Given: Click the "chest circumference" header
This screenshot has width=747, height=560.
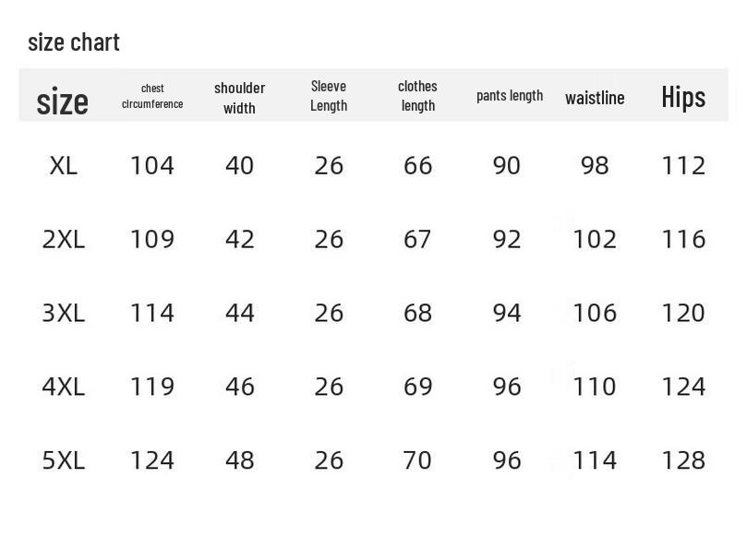Looking at the screenshot, I should (152, 96).
